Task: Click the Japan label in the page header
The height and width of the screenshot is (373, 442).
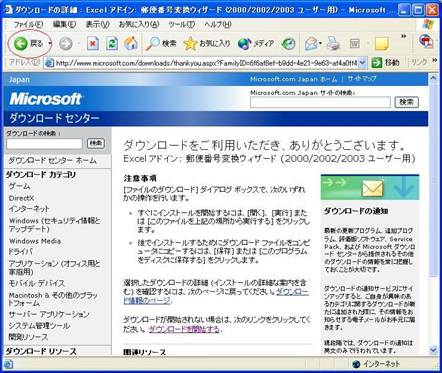Action: coord(19,79)
